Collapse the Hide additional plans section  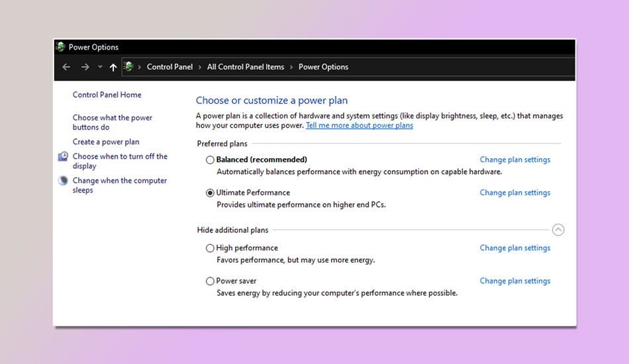point(558,230)
